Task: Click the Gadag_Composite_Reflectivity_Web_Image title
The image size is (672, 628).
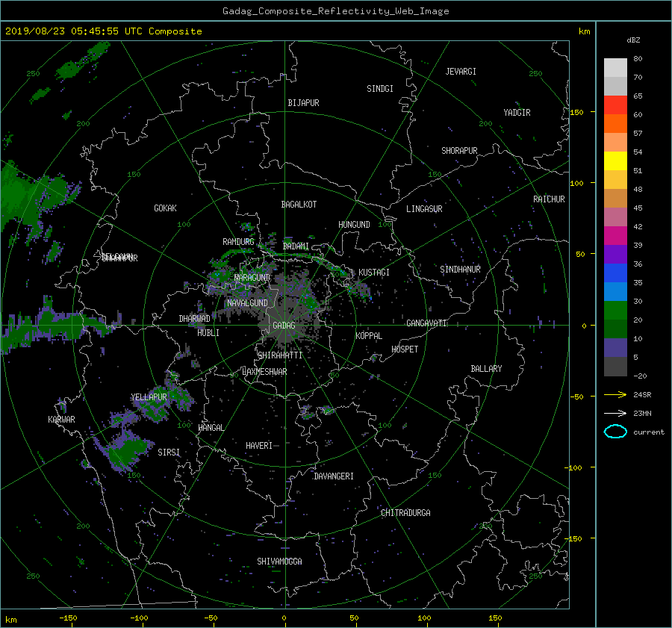Action: point(335,11)
